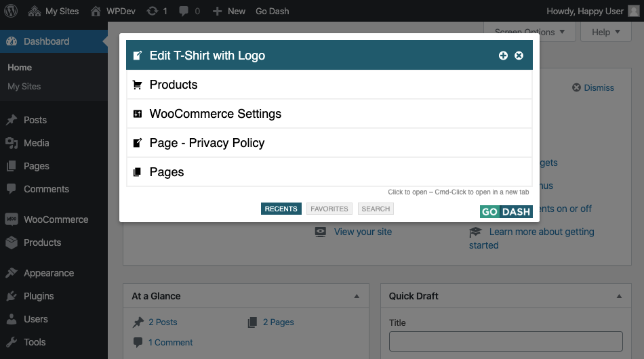Open the Home submenu item
The width and height of the screenshot is (644, 359).
coord(20,67)
